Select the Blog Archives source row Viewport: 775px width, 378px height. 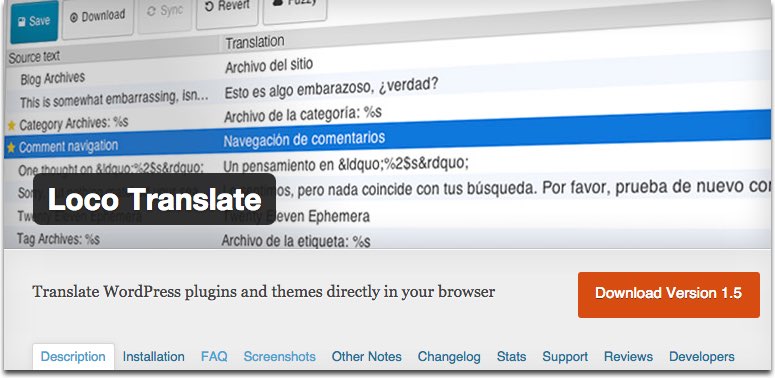(x=52, y=78)
